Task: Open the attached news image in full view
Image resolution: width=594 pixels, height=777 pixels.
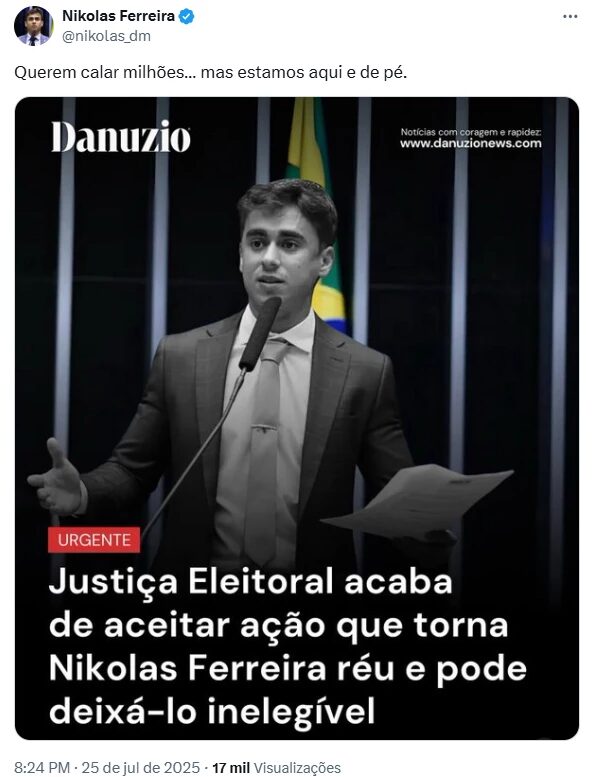Action: click(297, 418)
